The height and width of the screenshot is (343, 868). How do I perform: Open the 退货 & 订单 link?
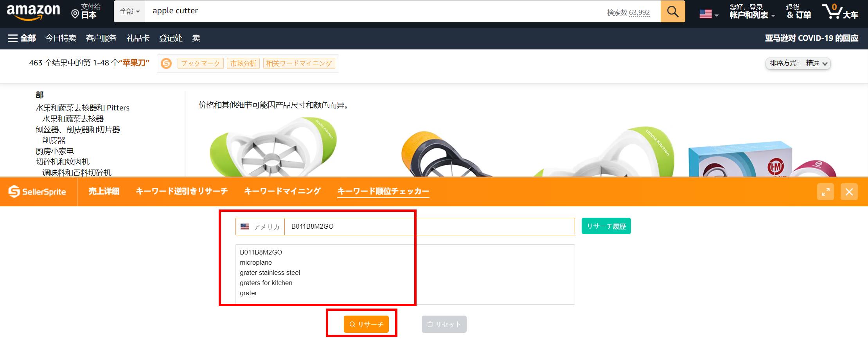pyautogui.click(x=798, y=11)
